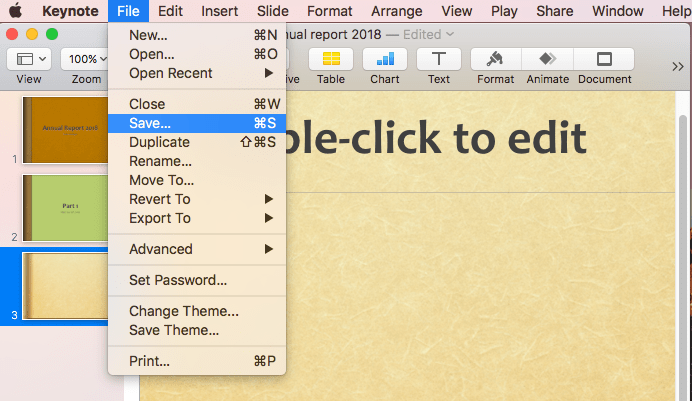Viewport: 692px width, 401px height.
Task: Add a Text box
Action: pyautogui.click(x=439, y=59)
